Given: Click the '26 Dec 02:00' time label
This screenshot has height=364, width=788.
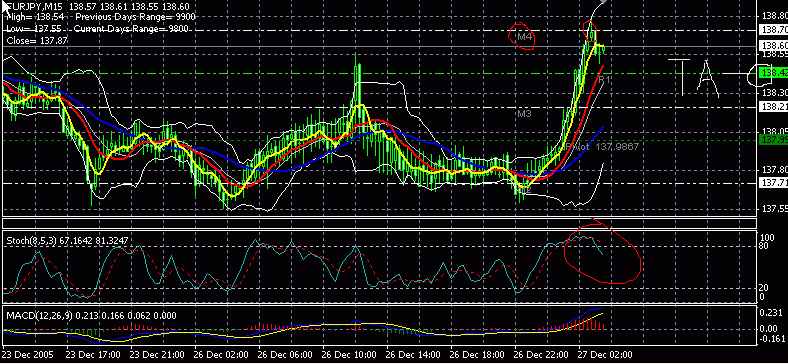Looking at the screenshot, I should pyautogui.click(x=222, y=354).
